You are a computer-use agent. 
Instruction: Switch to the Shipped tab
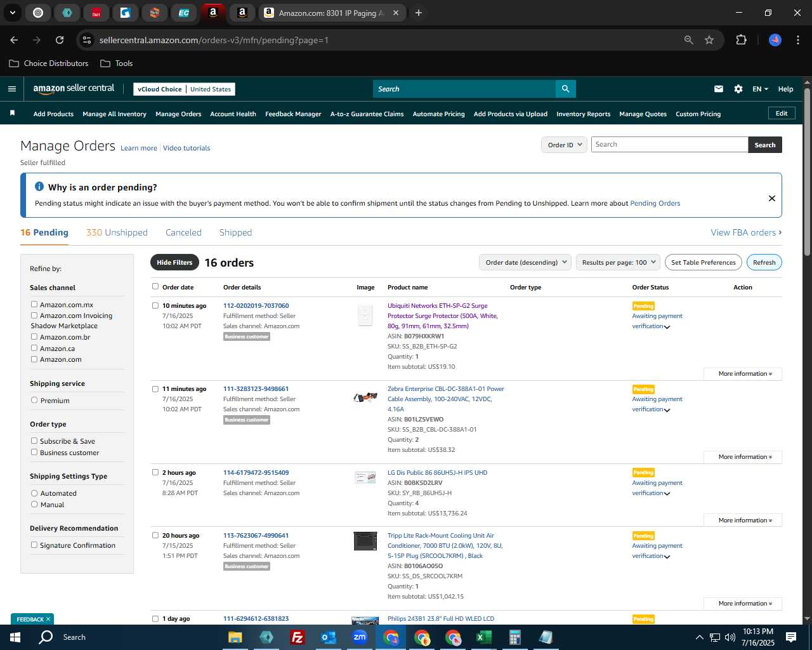(x=235, y=232)
